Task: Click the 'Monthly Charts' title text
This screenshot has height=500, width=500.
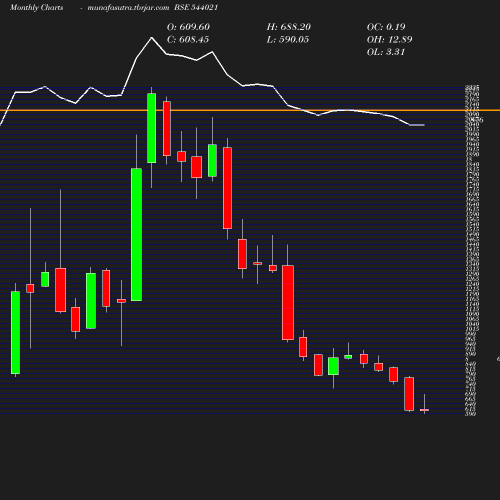Action: [37, 7]
